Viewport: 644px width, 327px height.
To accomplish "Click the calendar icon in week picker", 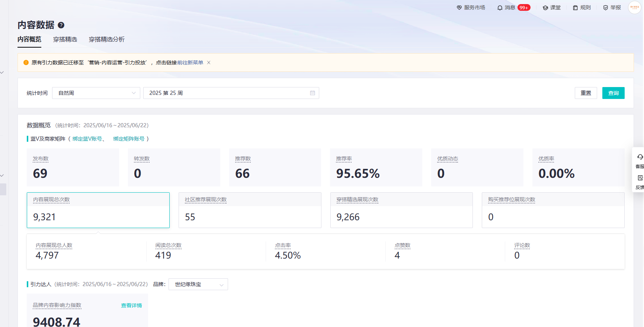I will click(313, 93).
